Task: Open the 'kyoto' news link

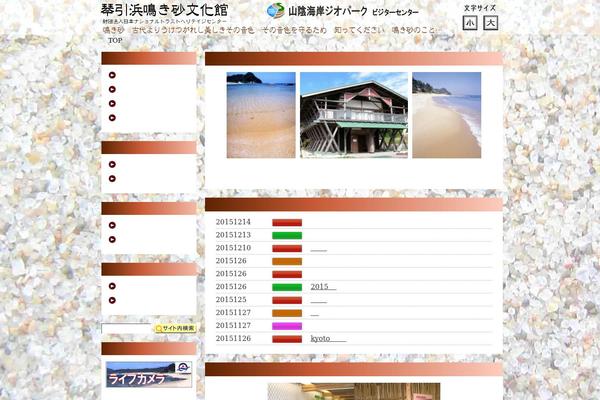Action: (x=328, y=339)
